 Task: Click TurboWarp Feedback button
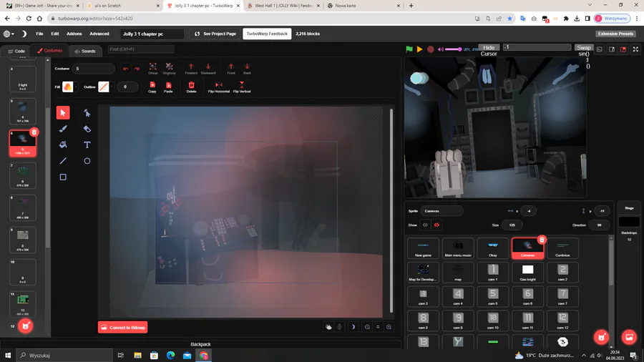(x=267, y=34)
